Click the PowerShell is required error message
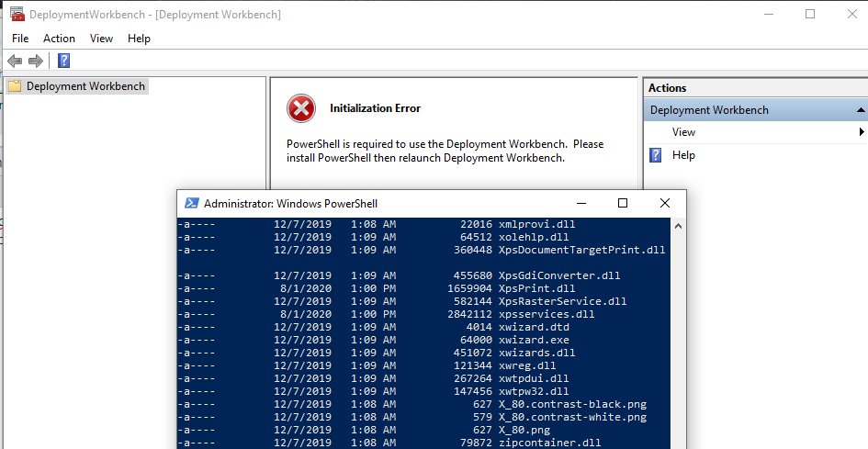The width and height of the screenshot is (868, 449). (445, 151)
